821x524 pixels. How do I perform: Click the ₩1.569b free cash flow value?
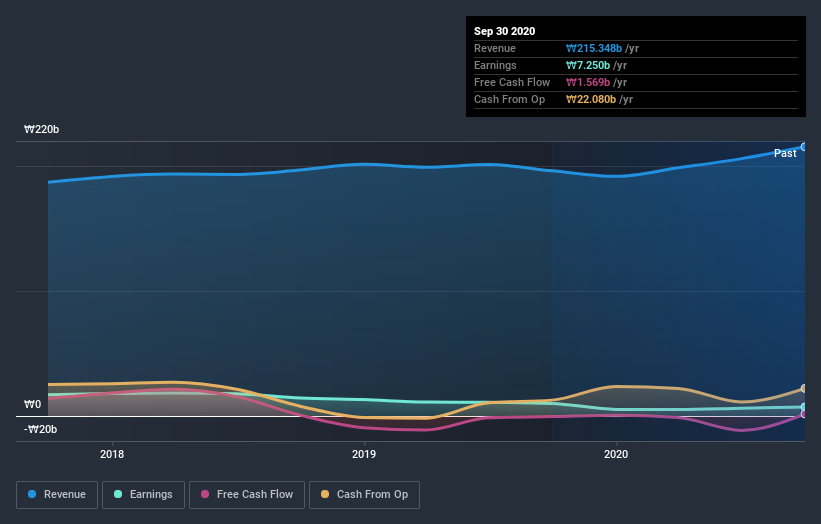pyautogui.click(x=588, y=82)
